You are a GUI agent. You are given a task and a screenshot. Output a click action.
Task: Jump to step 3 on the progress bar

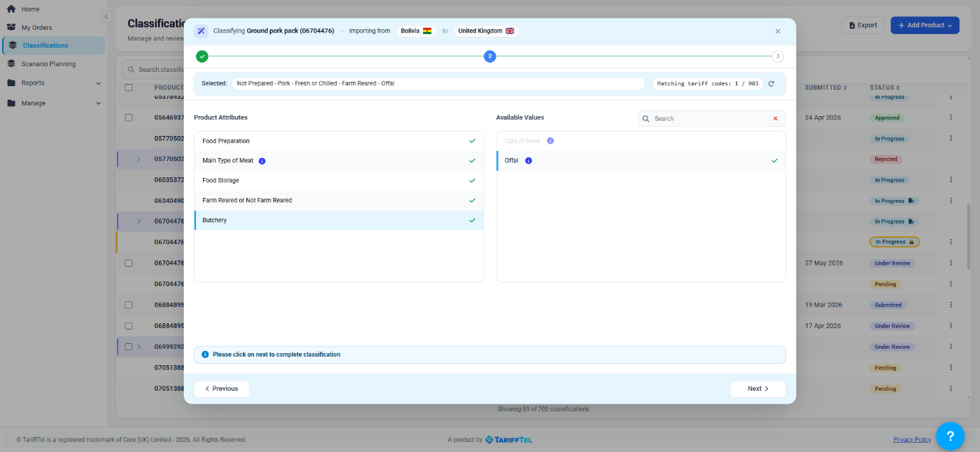click(778, 56)
